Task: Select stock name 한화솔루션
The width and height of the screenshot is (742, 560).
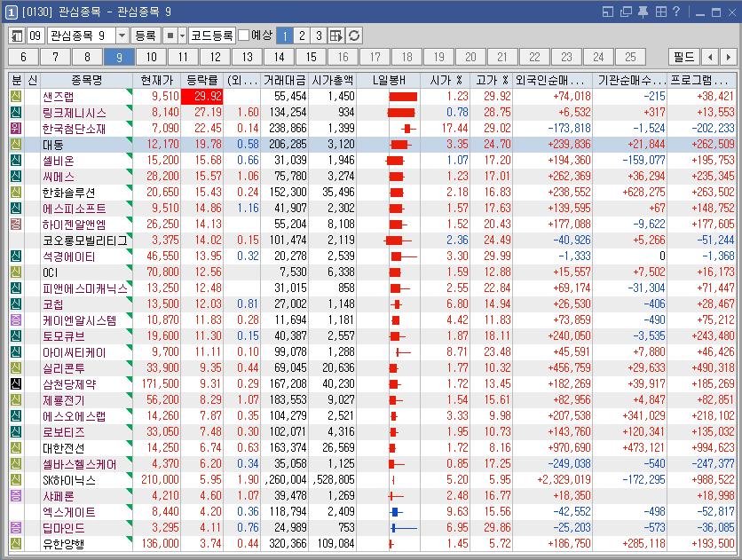Action: [69, 193]
